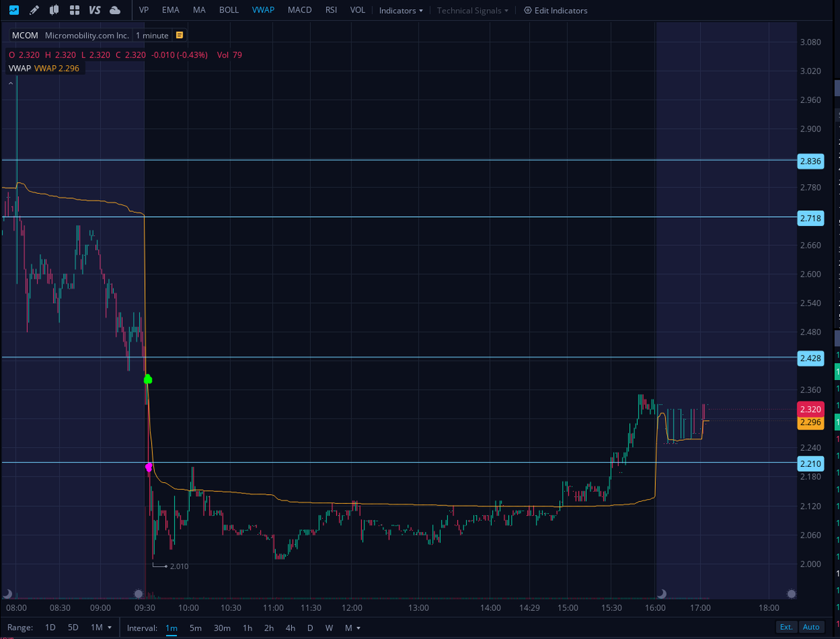This screenshot has width=840, height=639.
Task: Click the 16:00 time axis label
Action: (x=655, y=608)
